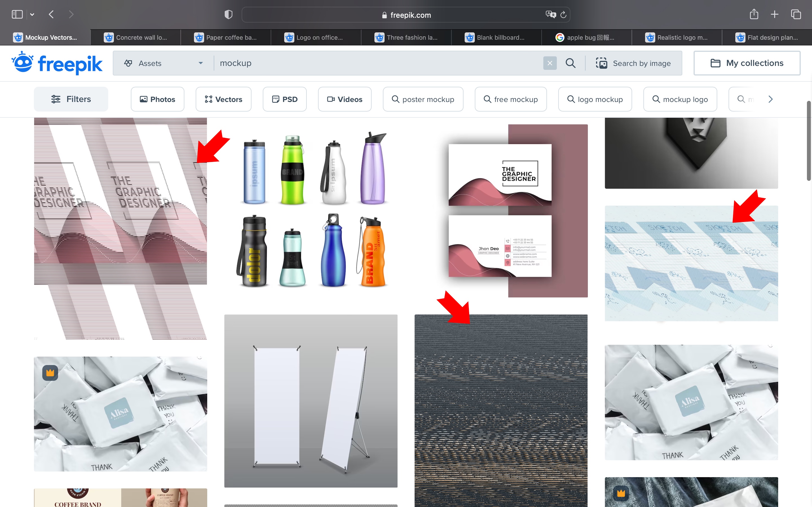Click the translate page icon

[x=550, y=15]
